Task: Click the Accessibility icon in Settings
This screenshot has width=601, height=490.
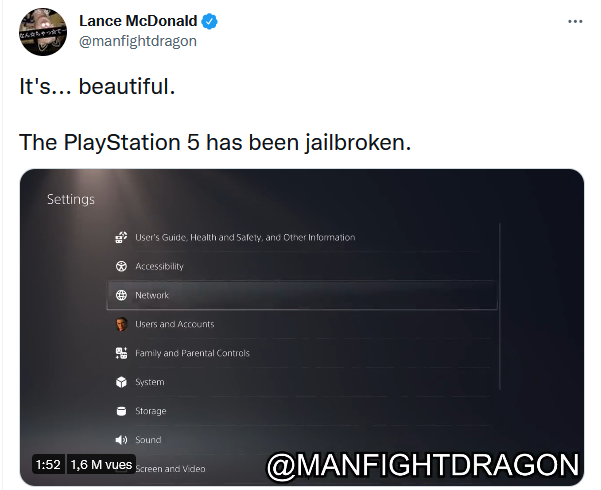Action: pos(121,266)
